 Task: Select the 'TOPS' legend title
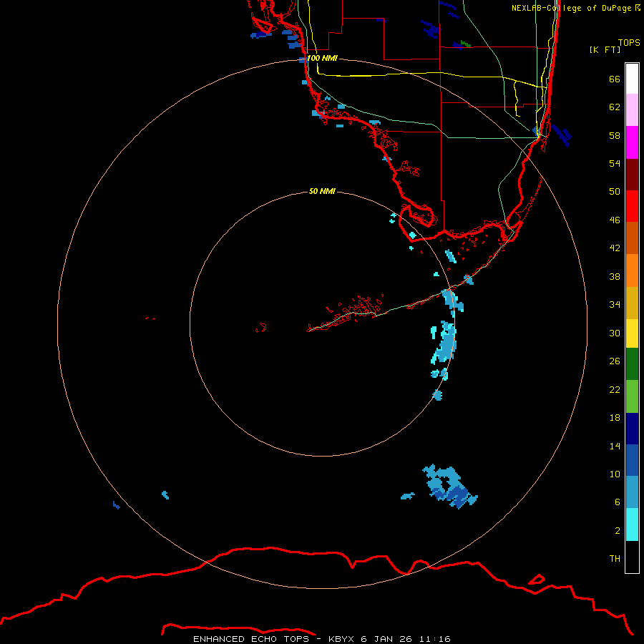629,43
